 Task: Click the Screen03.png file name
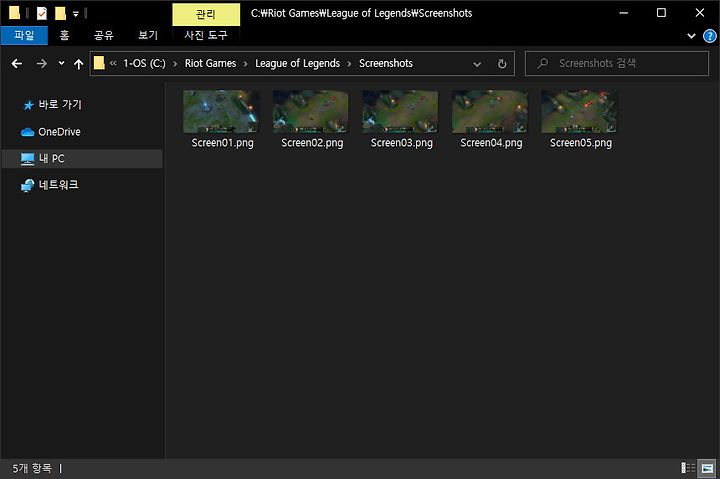click(x=402, y=143)
